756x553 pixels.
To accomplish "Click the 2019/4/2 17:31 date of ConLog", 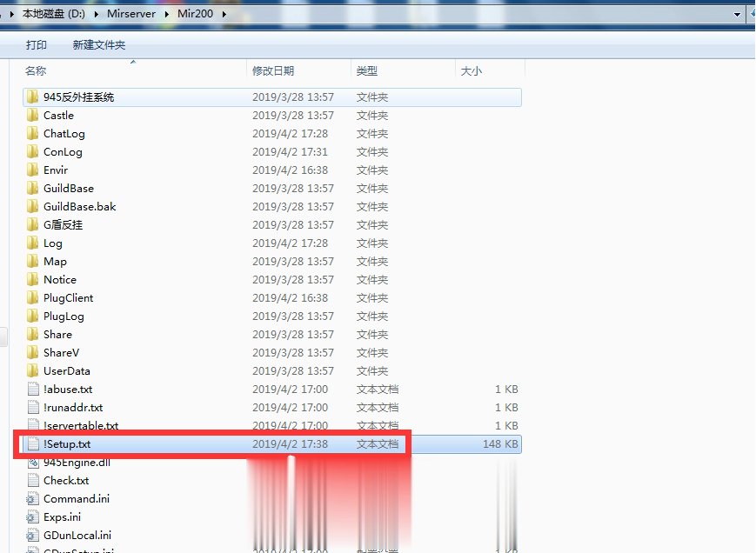I will 291,152.
